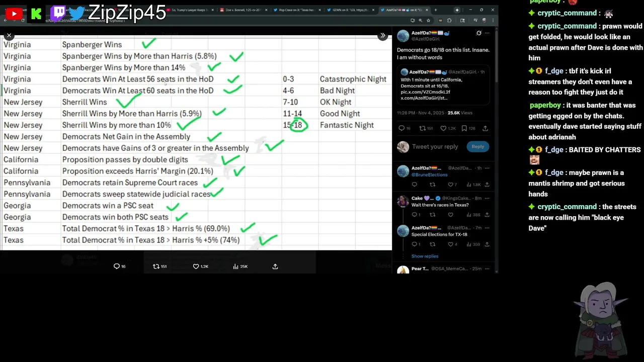Click 'f_dge' on 'BAITED BY CHATTERS' message
Screen dimensions: 644x362
coord(553,150)
